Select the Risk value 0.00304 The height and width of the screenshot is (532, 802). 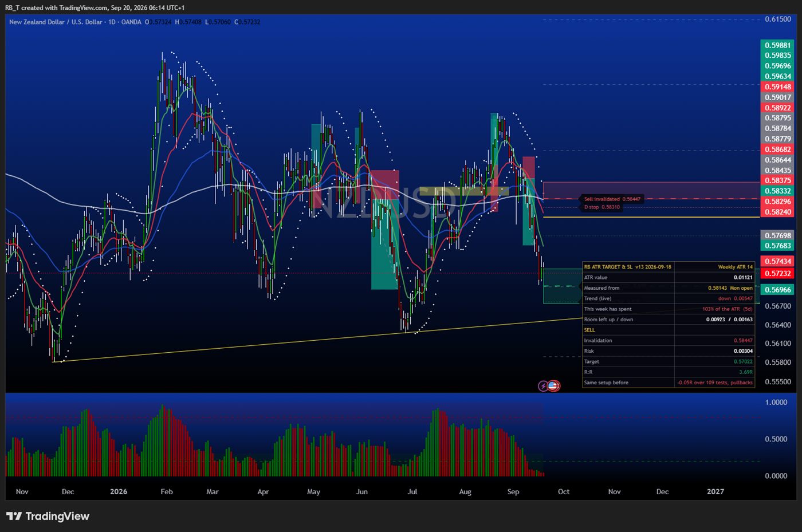pos(743,351)
